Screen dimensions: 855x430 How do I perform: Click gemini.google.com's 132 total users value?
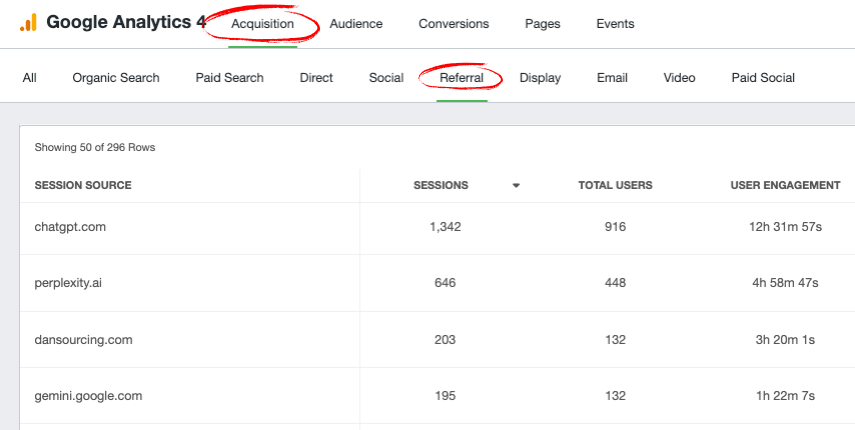click(x=615, y=396)
